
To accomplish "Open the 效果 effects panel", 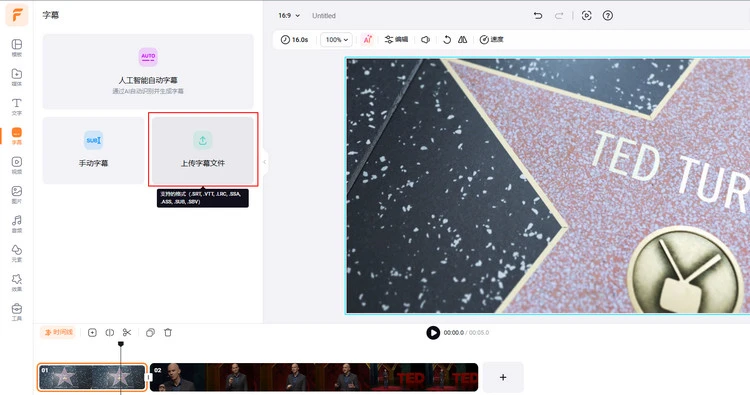I will (17, 282).
